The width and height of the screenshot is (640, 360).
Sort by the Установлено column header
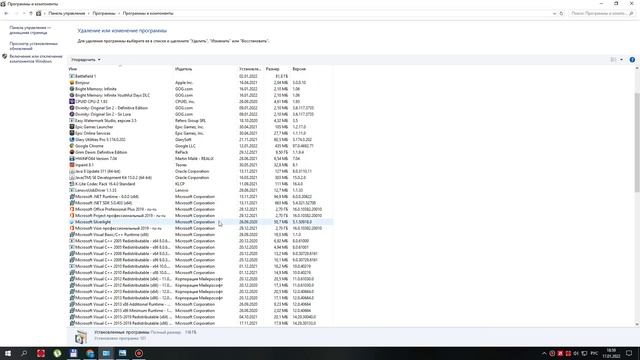tap(250, 69)
